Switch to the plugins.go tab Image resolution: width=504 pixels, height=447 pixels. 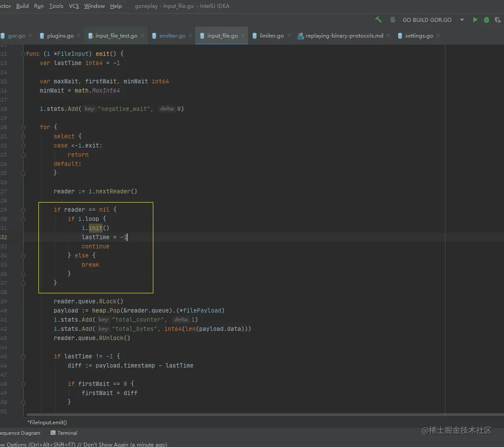(60, 36)
